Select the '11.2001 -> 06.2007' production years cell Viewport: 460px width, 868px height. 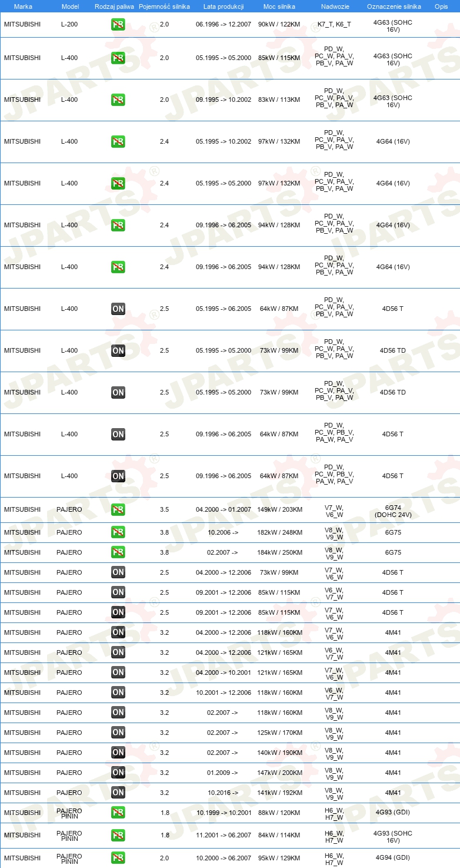224,835
